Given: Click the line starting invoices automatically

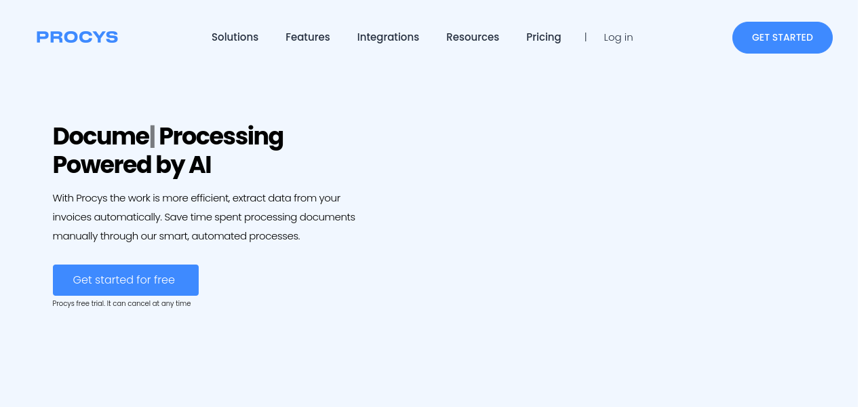Looking at the screenshot, I should (x=203, y=217).
